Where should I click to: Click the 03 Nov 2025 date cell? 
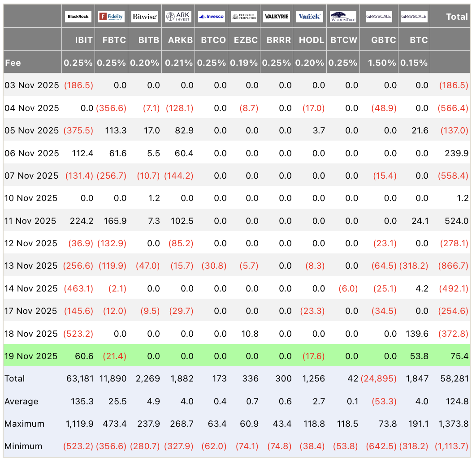tap(31, 85)
